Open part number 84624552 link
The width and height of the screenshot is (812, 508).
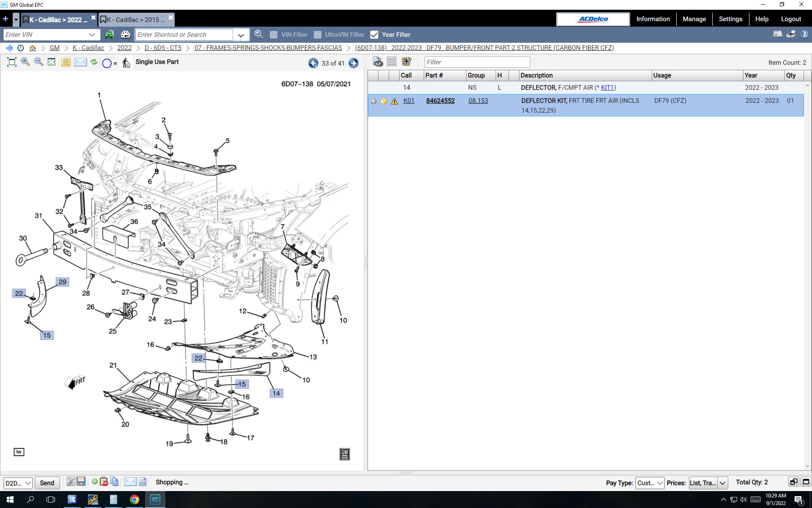[x=440, y=101]
